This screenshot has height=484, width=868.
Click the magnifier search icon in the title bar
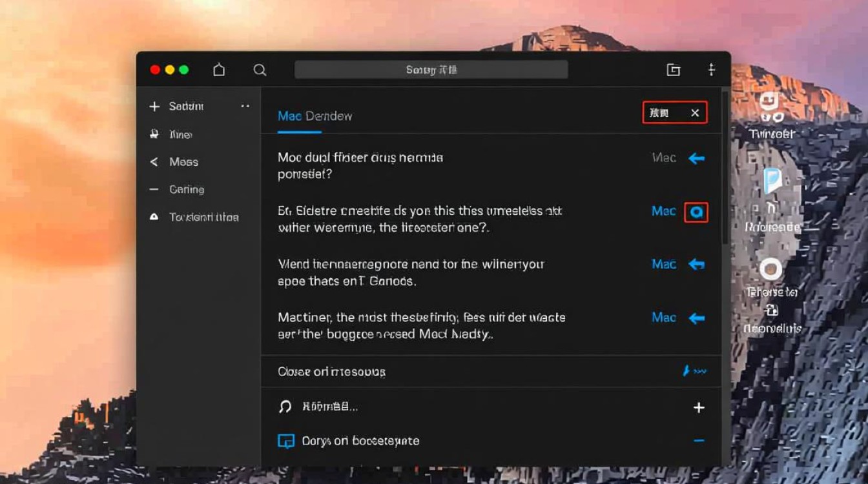[x=260, y=70]
